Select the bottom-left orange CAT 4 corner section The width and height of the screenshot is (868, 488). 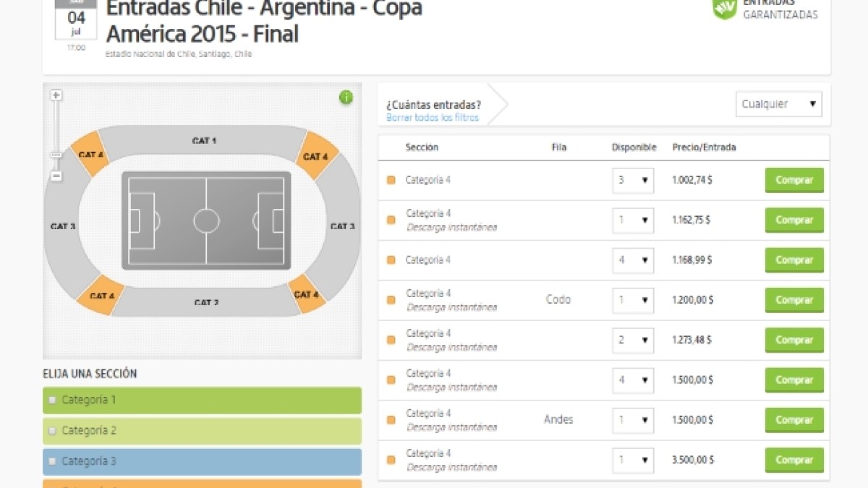point(101,295)
